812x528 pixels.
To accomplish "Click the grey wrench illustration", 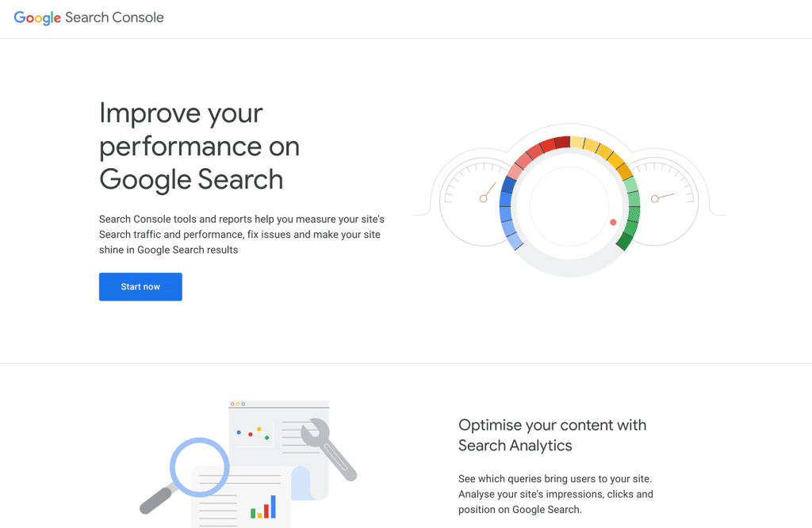I will (329, 450).
